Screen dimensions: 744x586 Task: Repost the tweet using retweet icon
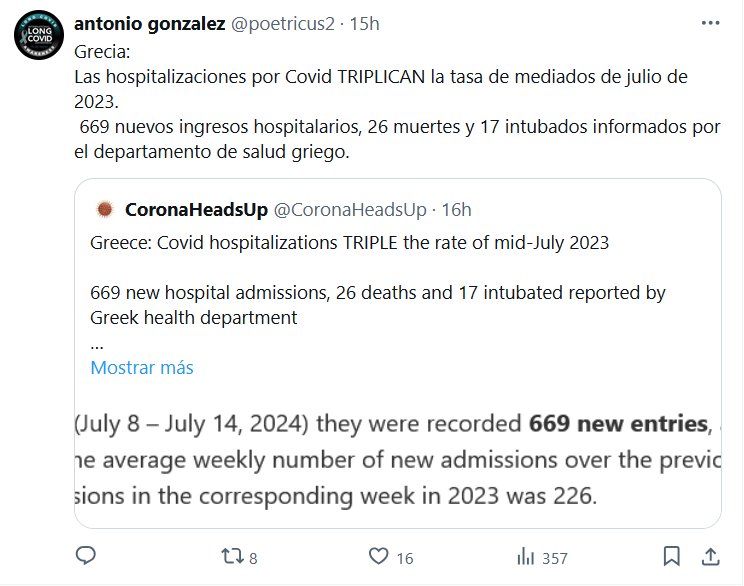[x=231, y=555]
